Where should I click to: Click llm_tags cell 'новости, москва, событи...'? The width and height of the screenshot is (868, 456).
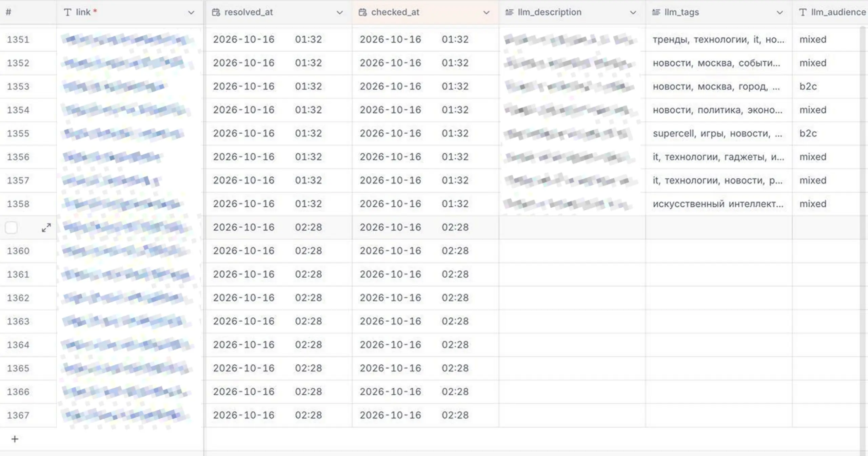coord(719,63)
